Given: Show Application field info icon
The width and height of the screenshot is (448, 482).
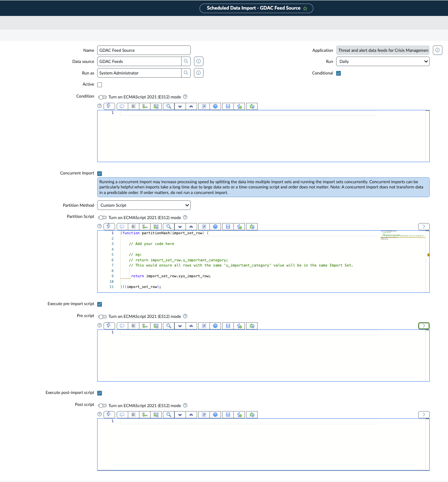Looking at the screenshot, I should point(438,50).
